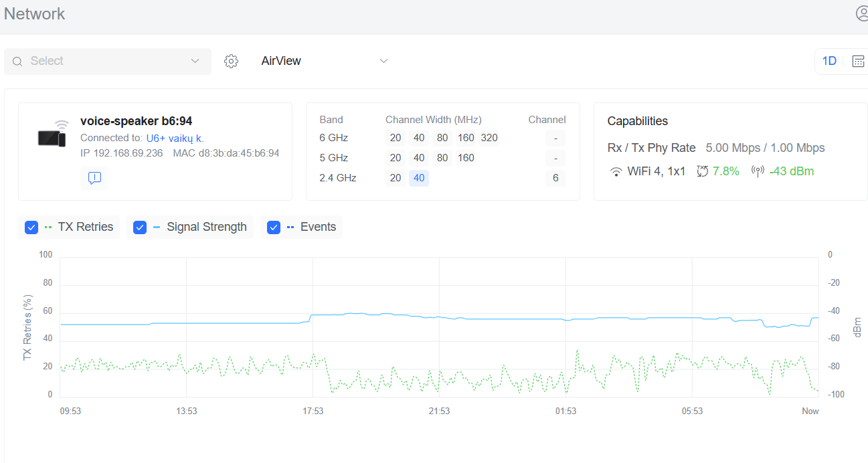Click the TX Retries legend label
The height and width of the screenshot is (463, 868).
pyautogui.click(x=86, y=227)
